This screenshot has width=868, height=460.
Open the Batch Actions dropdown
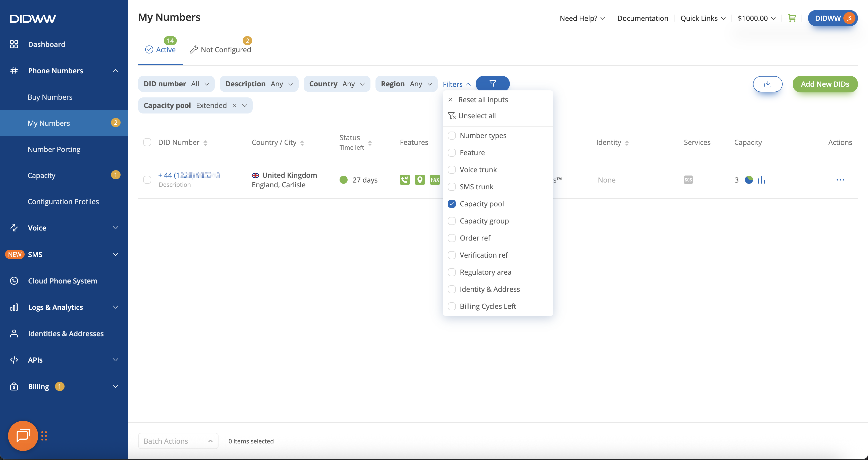tap(178, 441)
